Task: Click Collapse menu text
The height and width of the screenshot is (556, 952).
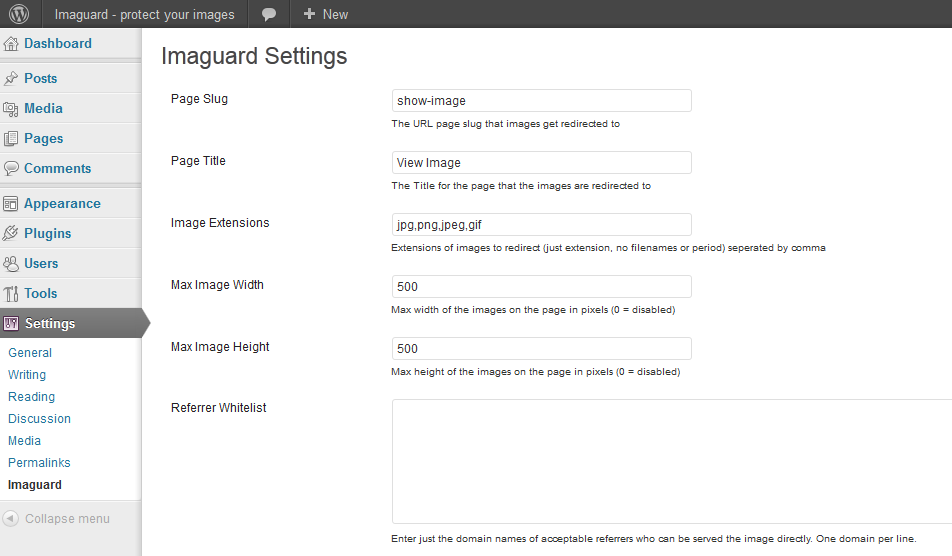Action: tap(67, 518)
